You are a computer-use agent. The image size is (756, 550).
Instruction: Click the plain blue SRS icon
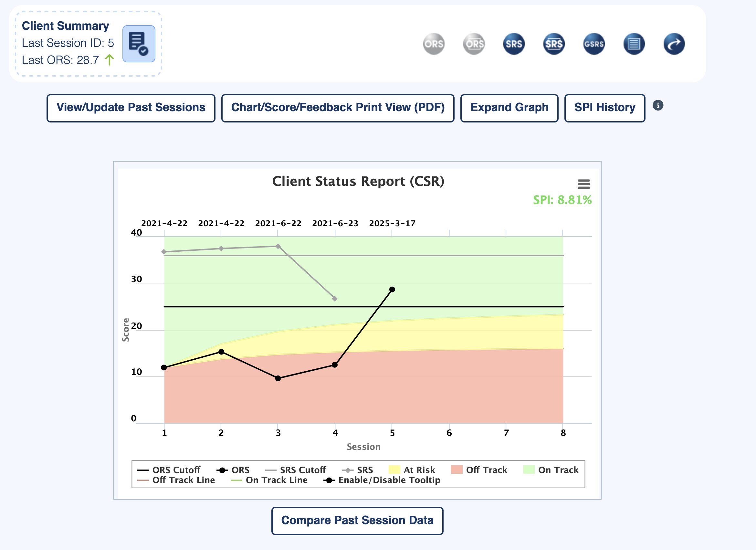(x=514, y=44)
